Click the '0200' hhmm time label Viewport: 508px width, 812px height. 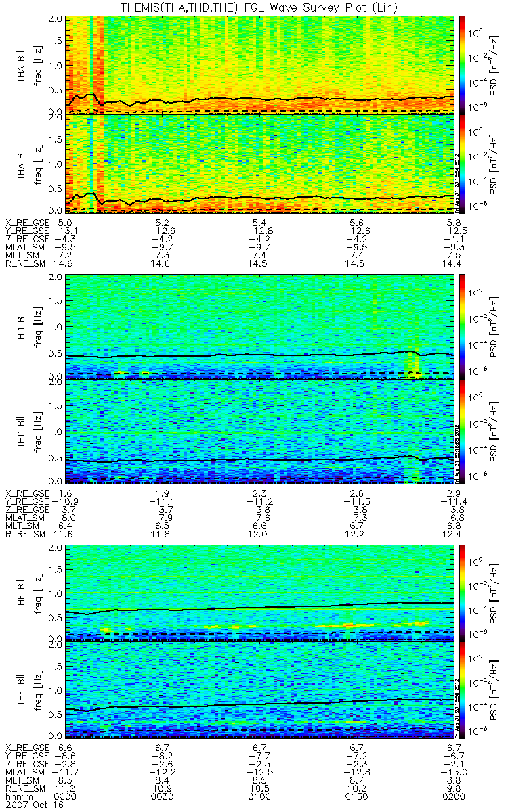pyautogui.click(x=455, y=797)
